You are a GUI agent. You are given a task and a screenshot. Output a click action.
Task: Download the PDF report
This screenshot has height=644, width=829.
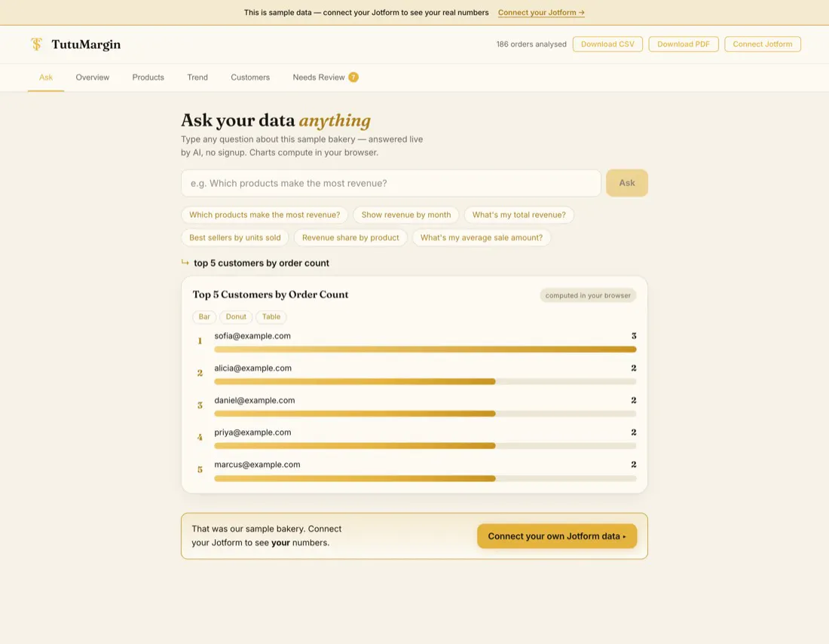[x=683, y=44]
